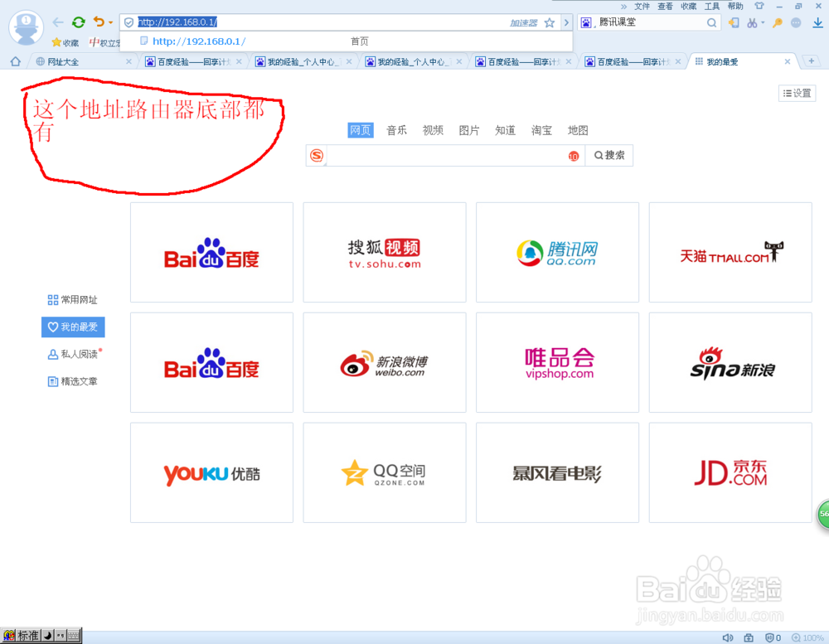The image size is (829, 644).
Task: Close the 我的最爱 tab
Action: pos(788,62)
